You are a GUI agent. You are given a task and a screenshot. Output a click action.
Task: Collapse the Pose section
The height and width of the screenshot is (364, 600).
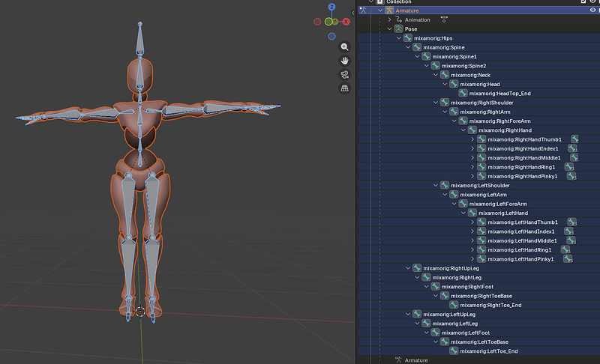pyautogui.click(x=389, y=28)
